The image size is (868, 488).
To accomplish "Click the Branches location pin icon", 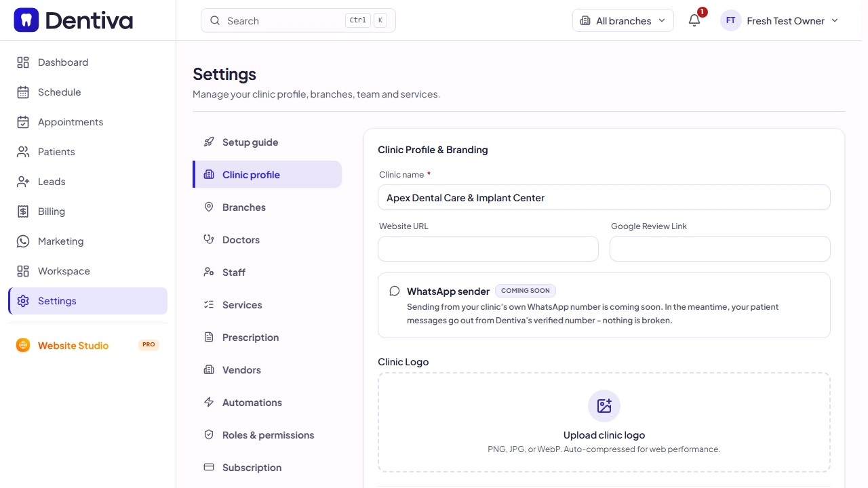I will 209,207.
